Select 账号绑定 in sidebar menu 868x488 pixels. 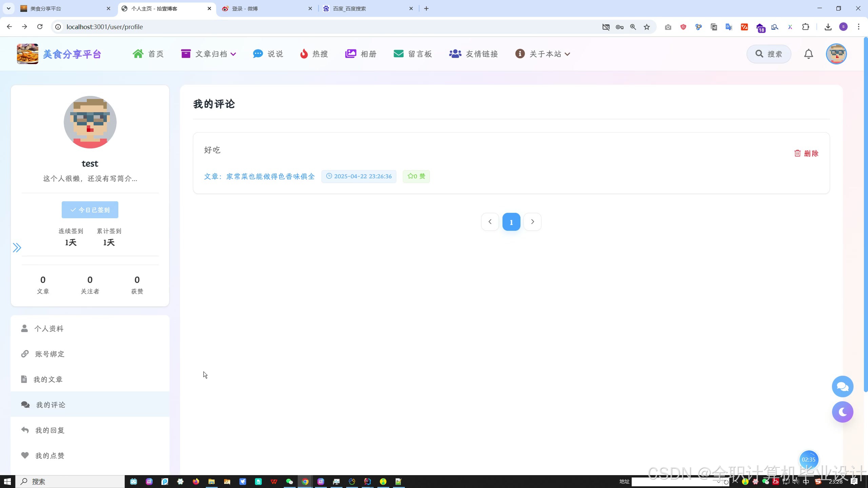click(x=50, y=354)
